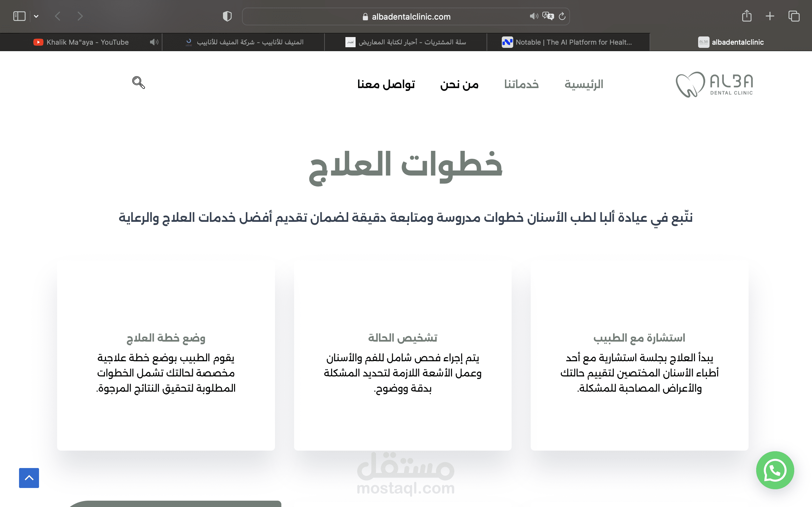Mute the Khalik Ma"aya YouTube tab speaker
This screenshot has height=507, width=812.
pos(154,42)
